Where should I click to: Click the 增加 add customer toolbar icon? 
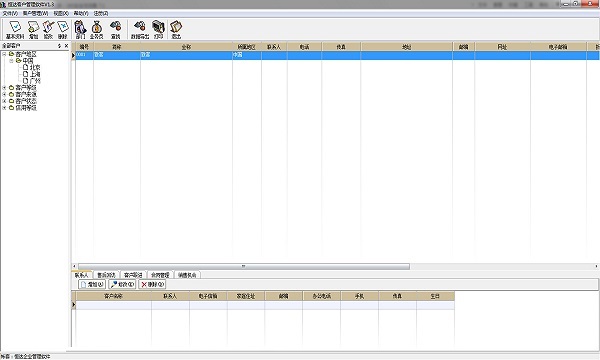click(34, 30)
